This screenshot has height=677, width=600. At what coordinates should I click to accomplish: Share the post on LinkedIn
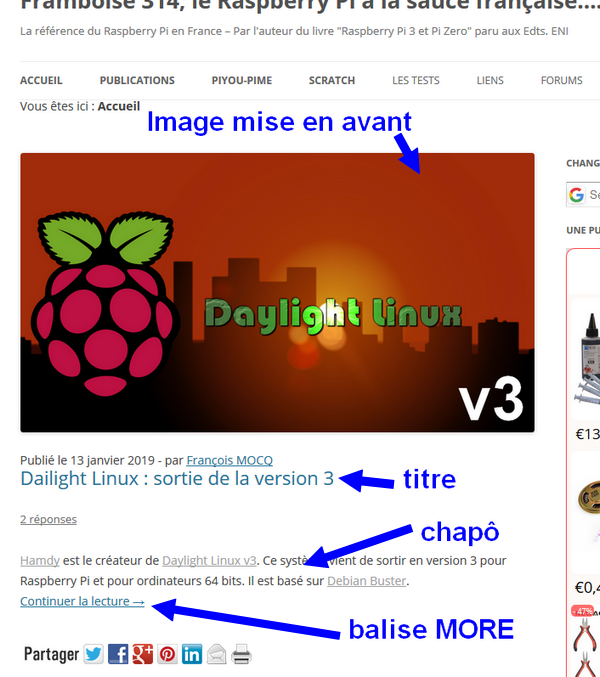(x=192, y=654)
